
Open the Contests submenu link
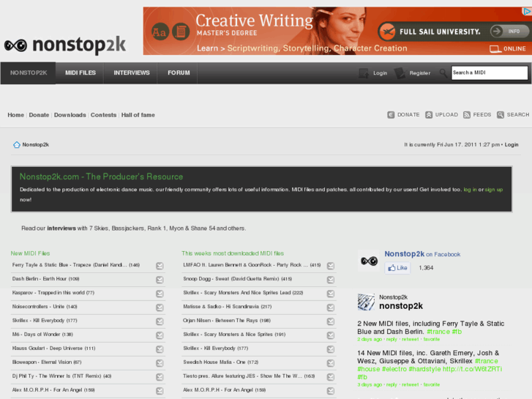click(103, 115)
